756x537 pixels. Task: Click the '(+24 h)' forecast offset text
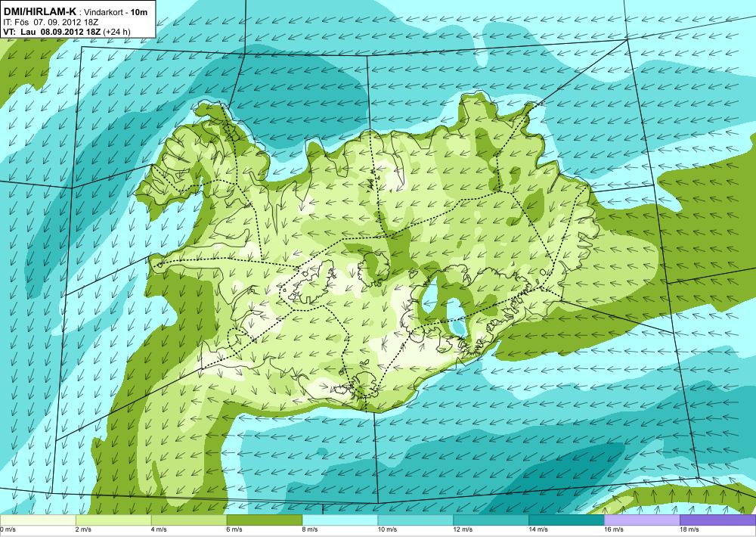pyautogui.click(x=116, y=32)
